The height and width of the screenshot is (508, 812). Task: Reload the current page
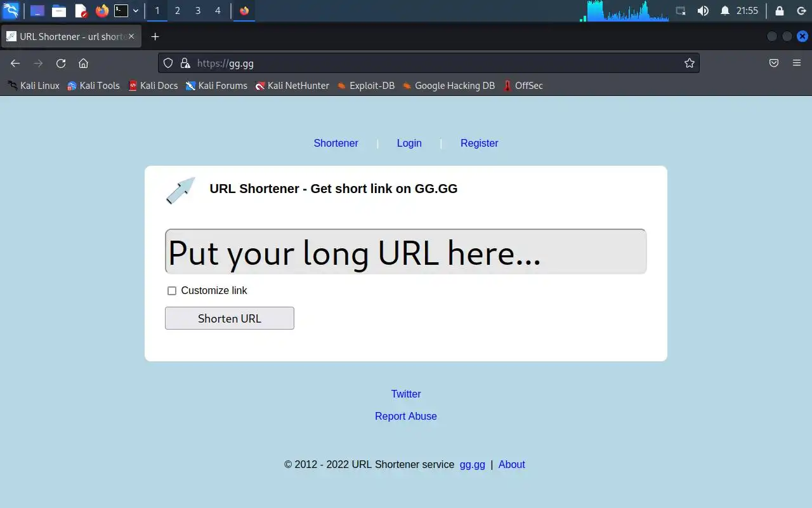point(61,63)
